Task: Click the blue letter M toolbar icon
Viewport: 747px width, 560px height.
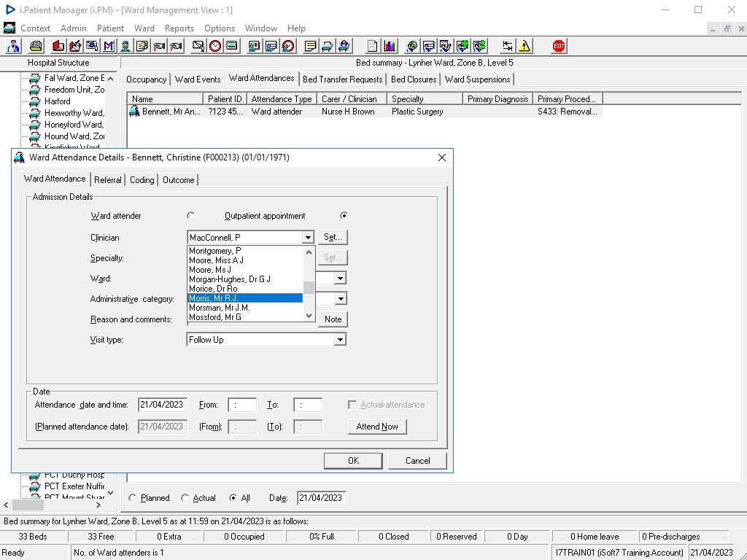Action: pos(109,46)
